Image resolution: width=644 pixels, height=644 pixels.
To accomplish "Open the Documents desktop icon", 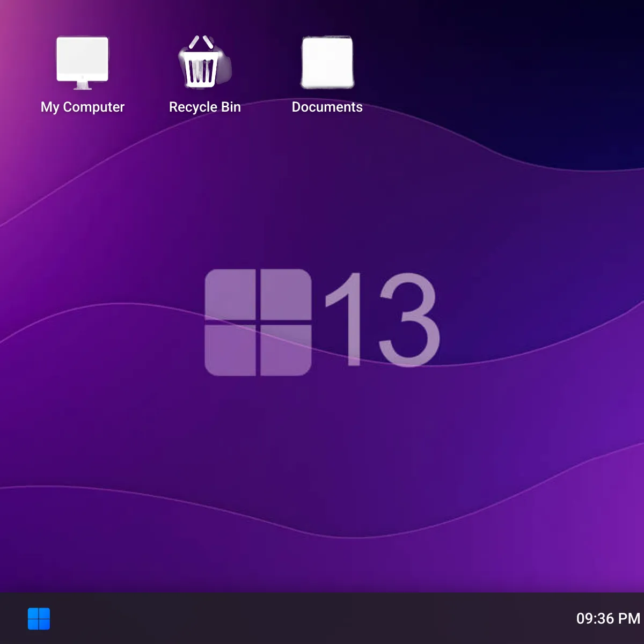I will pos(327,62).
